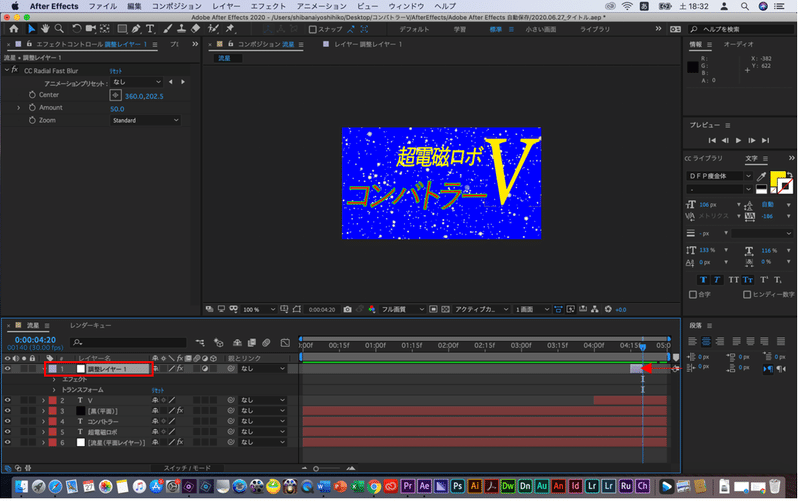Click the Motion Blur enable icon in timeline
This screenshot has width=800, height=501.
pos(266,343)
